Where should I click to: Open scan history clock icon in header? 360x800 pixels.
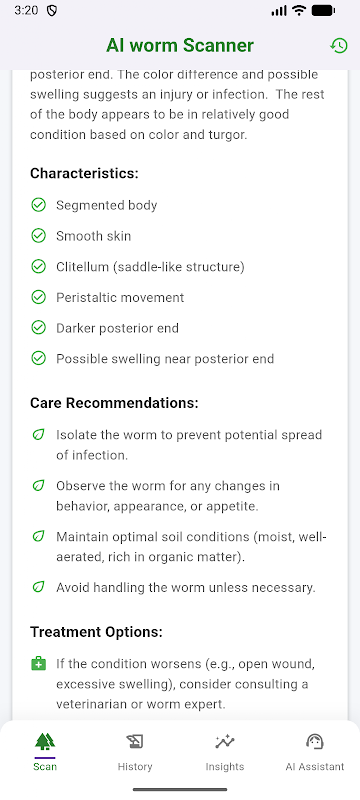tap(339, 45)
